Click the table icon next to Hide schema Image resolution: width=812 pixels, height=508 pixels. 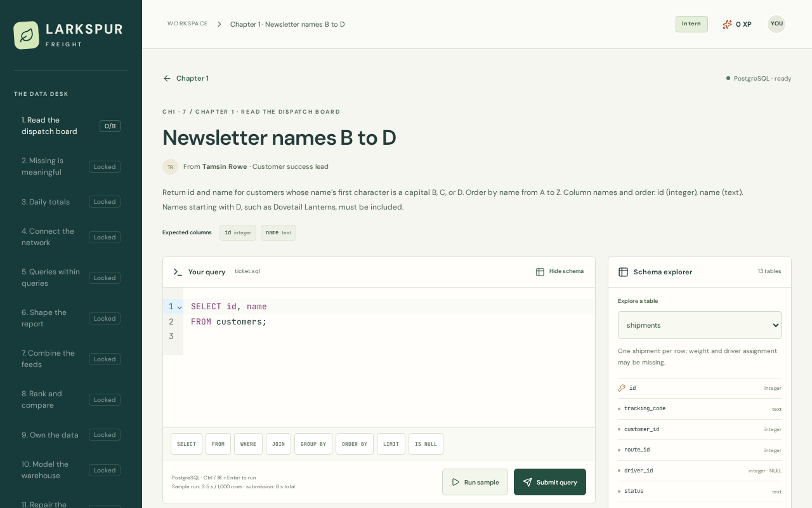pos(540,272)
